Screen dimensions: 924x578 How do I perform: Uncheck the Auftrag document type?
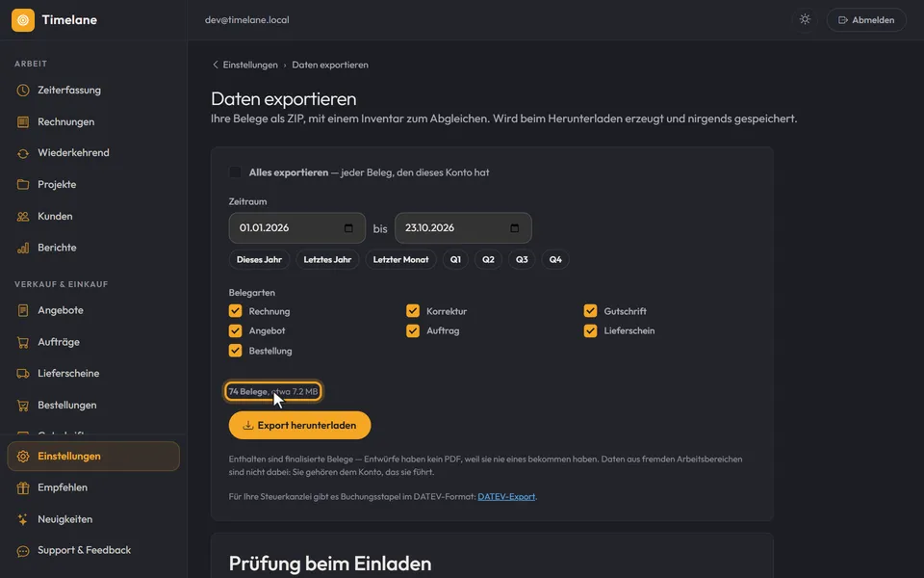pyautogui.click(x=413, y=330)
